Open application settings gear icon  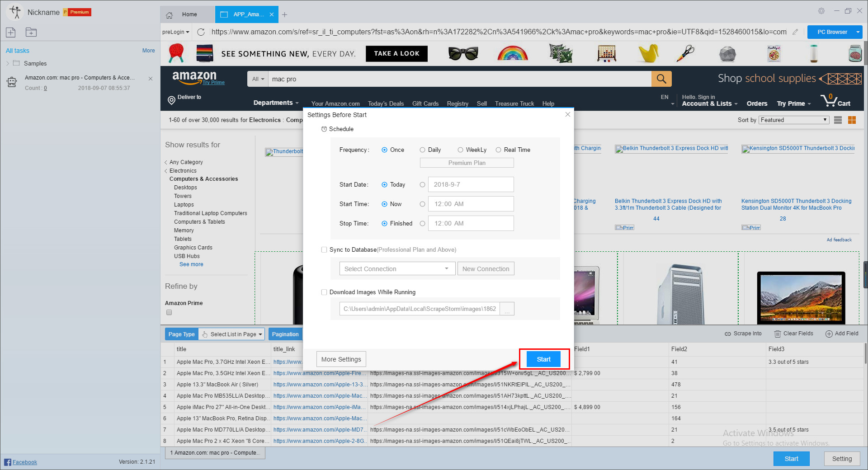coord(821,11)
